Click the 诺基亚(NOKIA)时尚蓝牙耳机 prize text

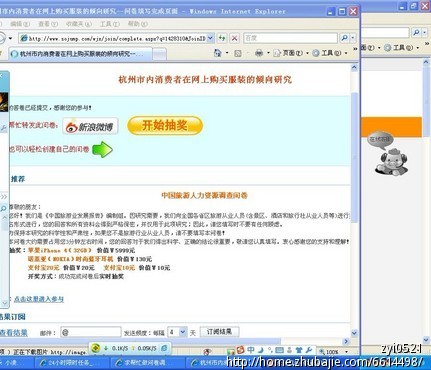point(71,259)
